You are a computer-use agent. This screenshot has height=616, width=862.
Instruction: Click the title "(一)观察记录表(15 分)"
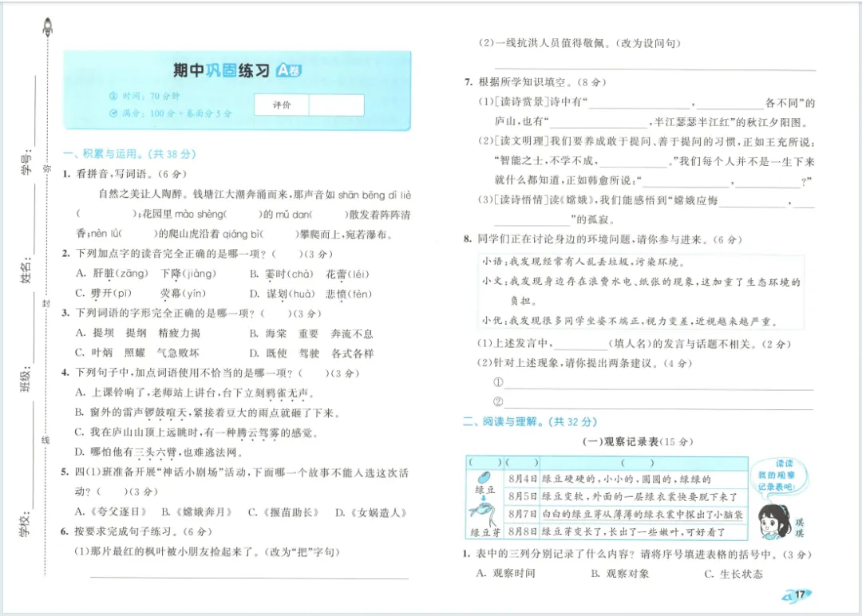tap(638, 441)
